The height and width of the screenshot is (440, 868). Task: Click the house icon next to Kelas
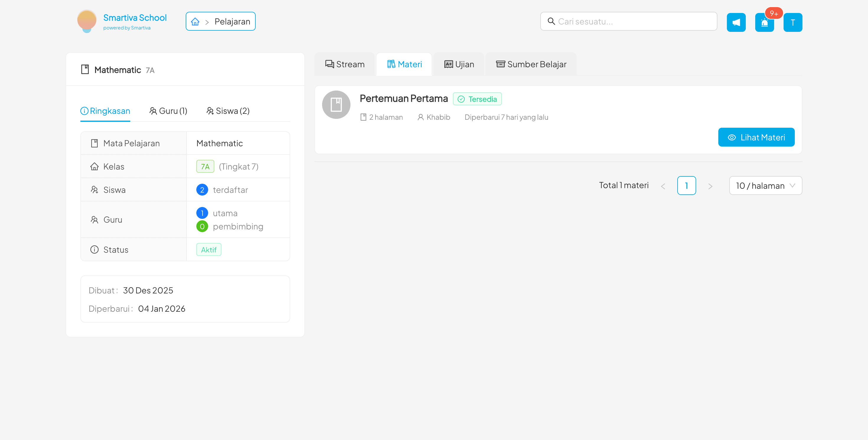tap(94, 166)
